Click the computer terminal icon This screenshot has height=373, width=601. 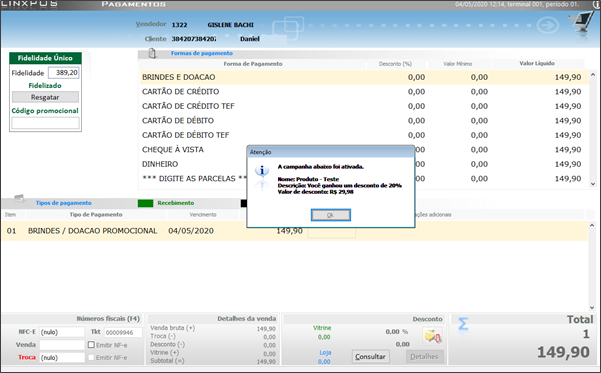583,22
